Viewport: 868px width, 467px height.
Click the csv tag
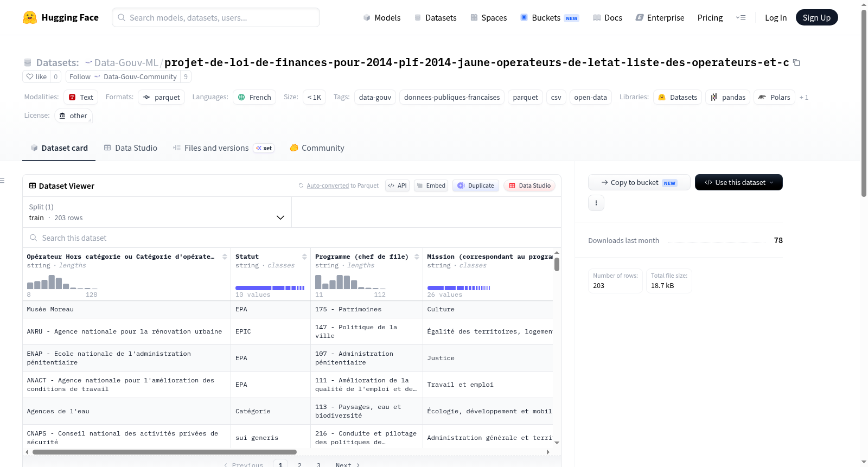[556, 97]
